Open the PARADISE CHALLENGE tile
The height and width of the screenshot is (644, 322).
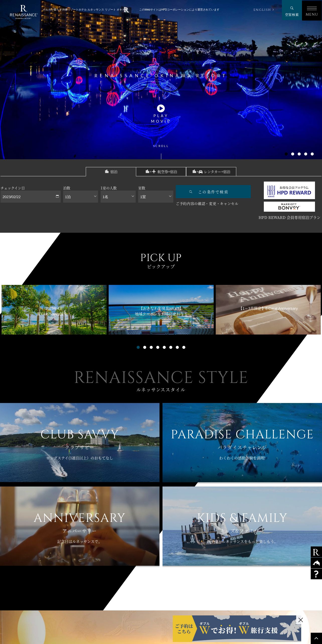click(242, 442)
